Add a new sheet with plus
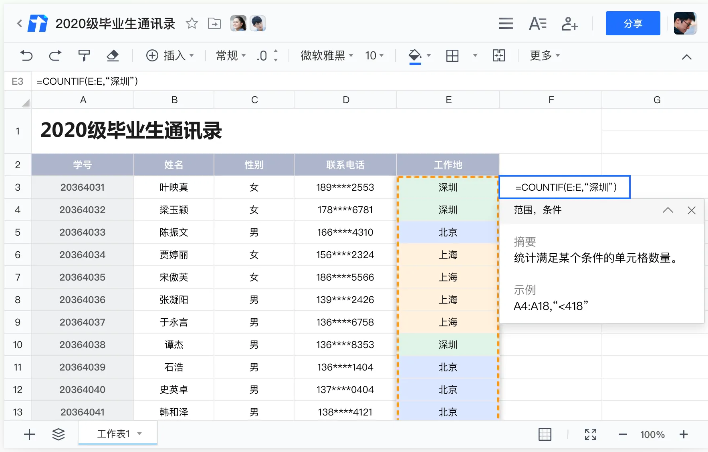The width and height of the screenshot is (708, 452). pos(29,434)
